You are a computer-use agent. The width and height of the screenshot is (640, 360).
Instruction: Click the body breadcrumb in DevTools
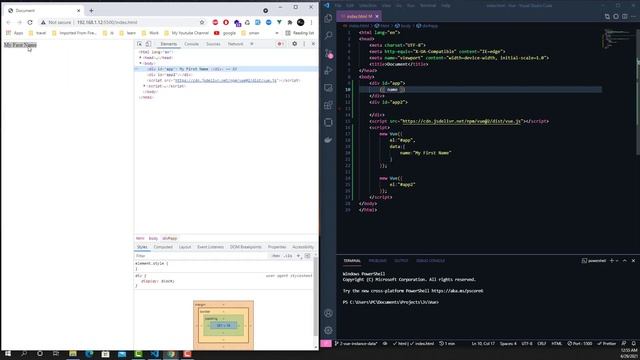pyautogui.click(x=153, y=238)
